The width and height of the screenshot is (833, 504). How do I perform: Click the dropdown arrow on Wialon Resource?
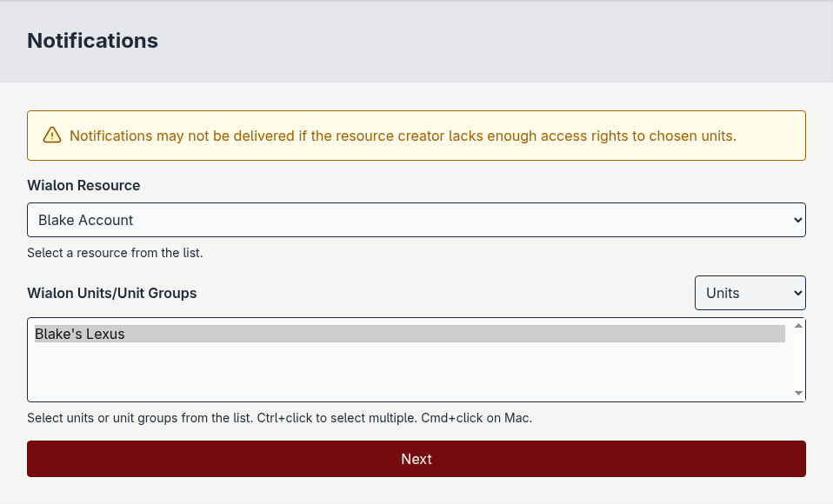pyautogui.click(x=796, y=220)
